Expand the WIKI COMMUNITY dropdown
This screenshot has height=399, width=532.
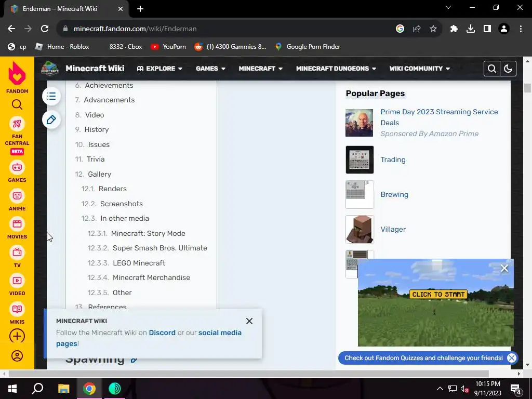pyautogui.click(x=419, y=69)
